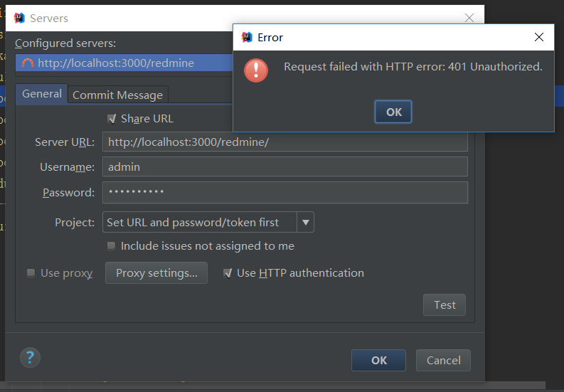Click the IntelliJ icon in the Servers title bar
The image size is (564, 392).
tap(19, 18)
